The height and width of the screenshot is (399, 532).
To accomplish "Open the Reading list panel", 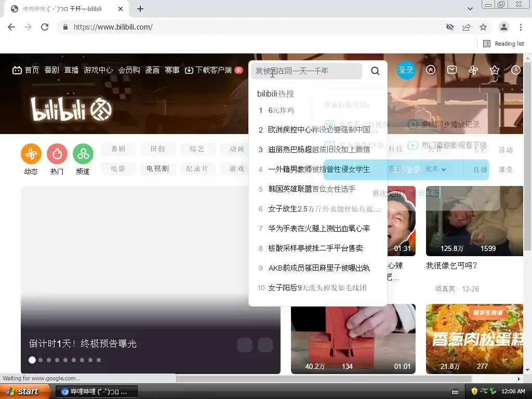I will click(x=503, y=44).
